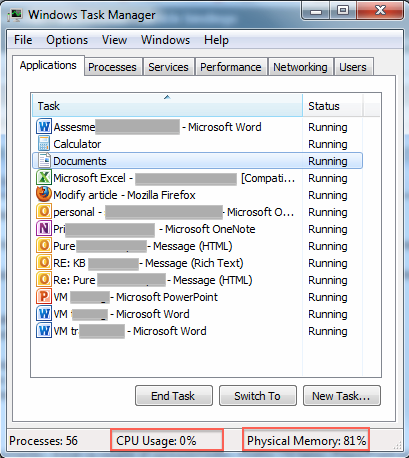
Task: Close the Windows Task Manager window
Action: 380,11
